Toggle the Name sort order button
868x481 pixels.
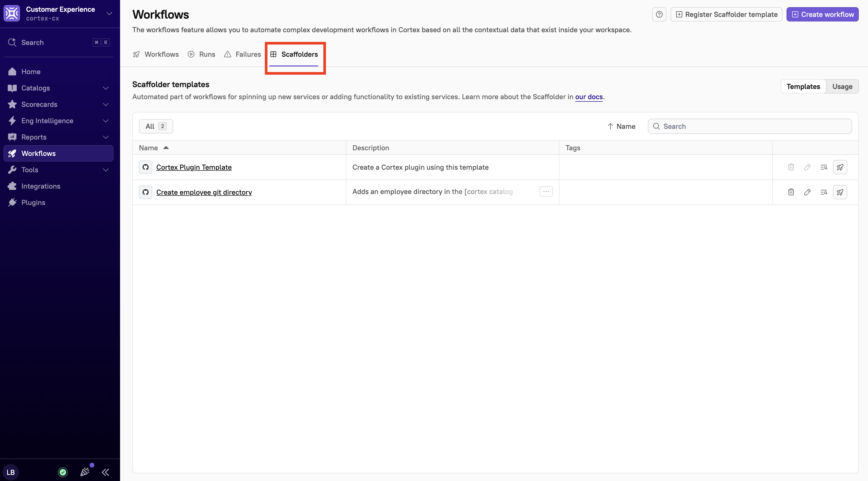[621, 127]
